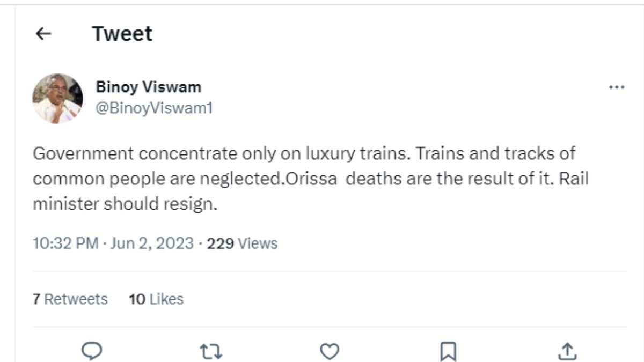Select the @BinoyViswam1 handle
Screen dimensions: 644x362
[153, 107]
